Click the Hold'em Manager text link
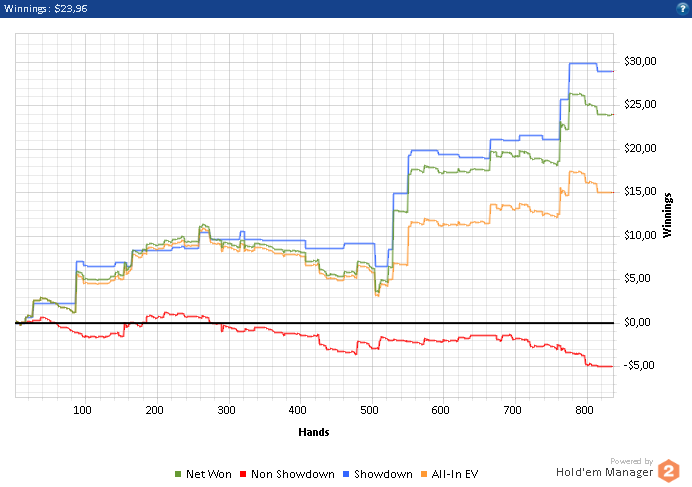Image resolution: width=692 pixels, height=487 pixels. point(604,472)
